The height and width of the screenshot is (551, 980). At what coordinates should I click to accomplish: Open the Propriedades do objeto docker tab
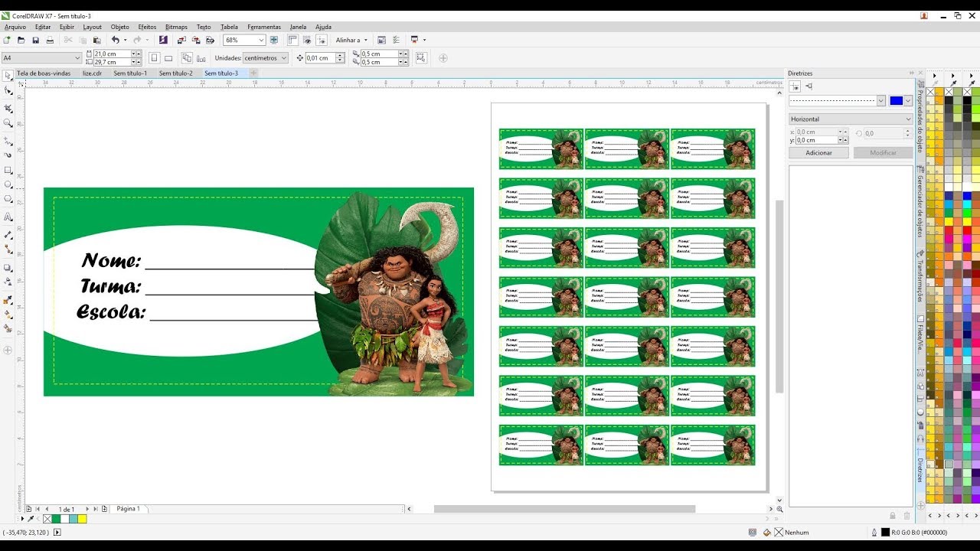920,116
